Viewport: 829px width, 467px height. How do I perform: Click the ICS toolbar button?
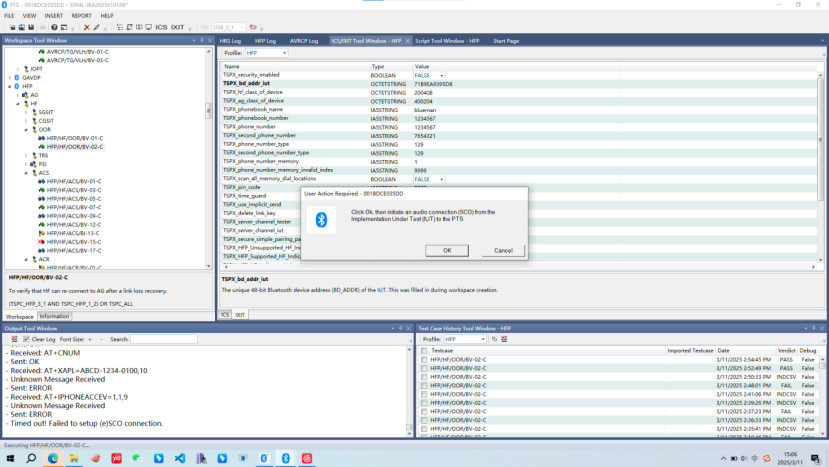[x=161, y=28]
